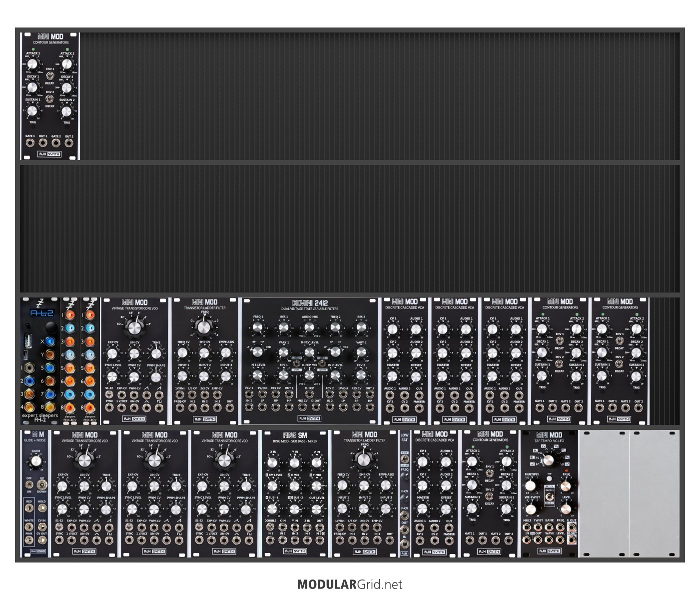The height and width of the screenshot is (595, 700).
Task: Click the USB port on the FH-2 module
Action: (28, 340)
